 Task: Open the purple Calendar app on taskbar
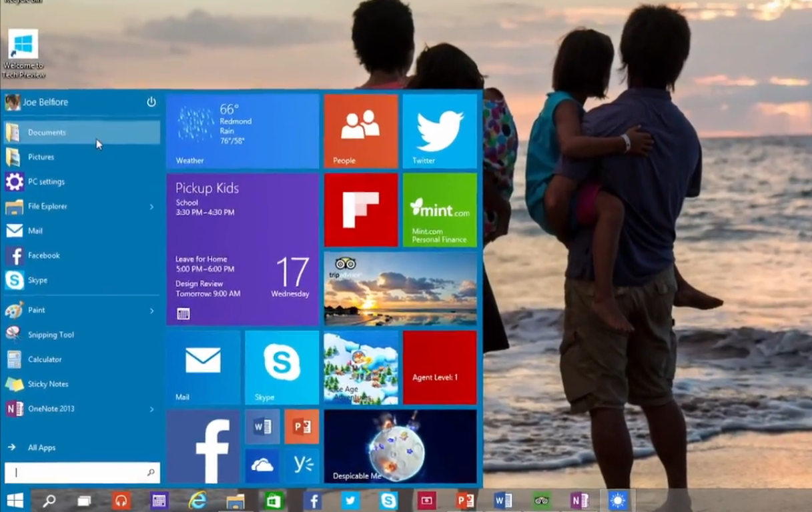tap(159, 500)
